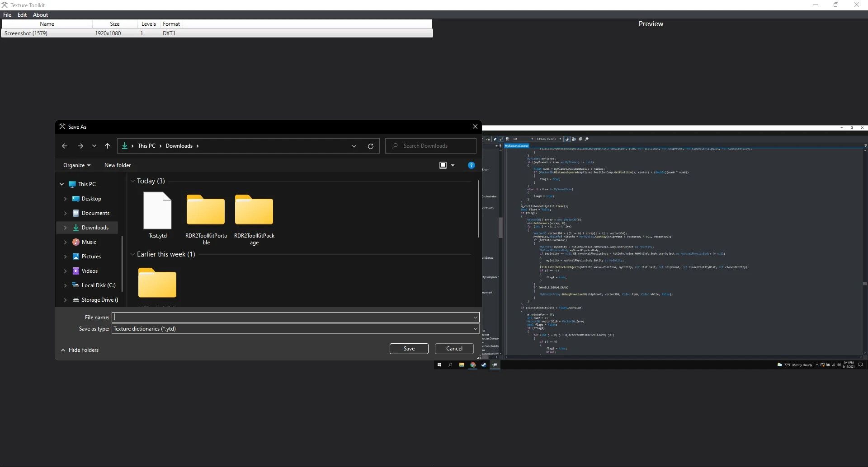Click the Forward navigation arrow
Screen dimensions: 868x467
coord(80,146)
